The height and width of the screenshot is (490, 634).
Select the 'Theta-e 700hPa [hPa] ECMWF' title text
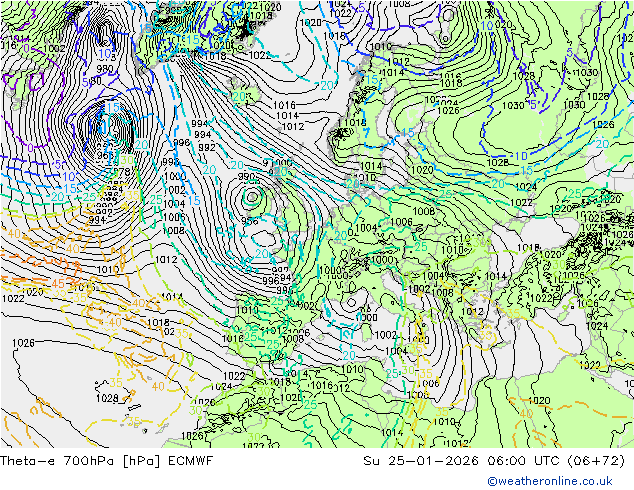pyautogui.click(x=106, y=461)
